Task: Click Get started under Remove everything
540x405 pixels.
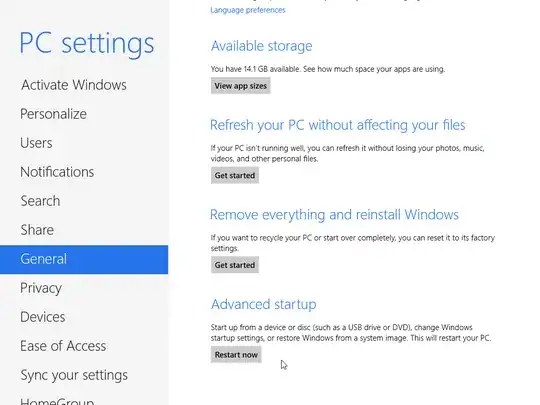Action: pos(235,265)
